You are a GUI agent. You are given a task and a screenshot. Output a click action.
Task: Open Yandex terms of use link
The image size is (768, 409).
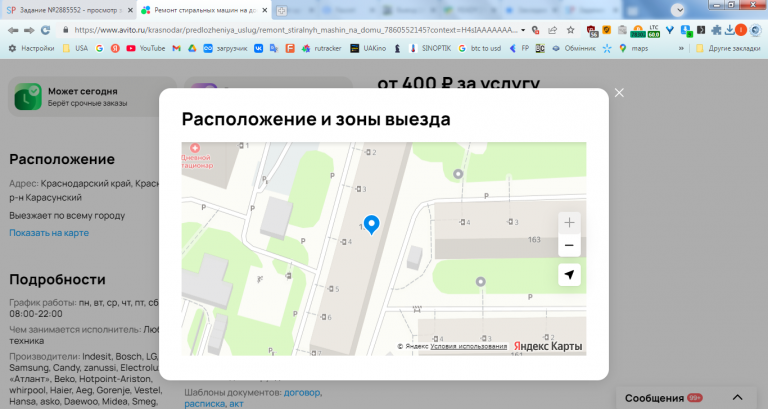[x=469, y=346]
